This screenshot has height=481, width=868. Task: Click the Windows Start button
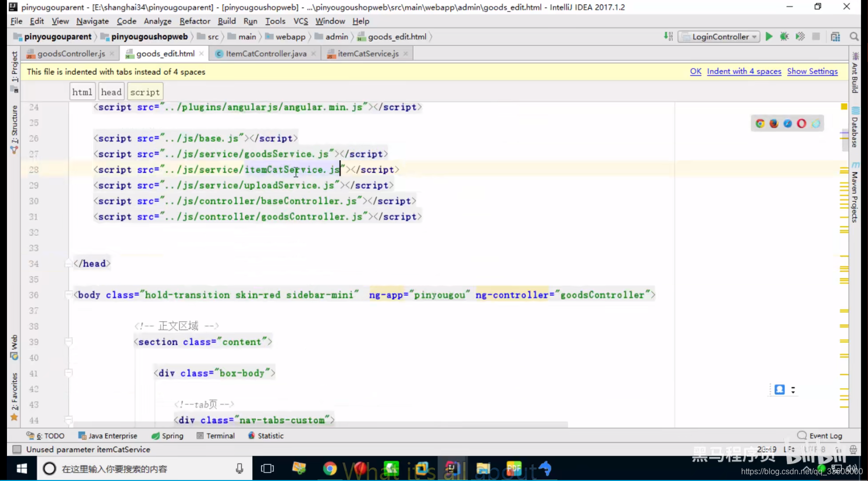(x=21, y=469)
